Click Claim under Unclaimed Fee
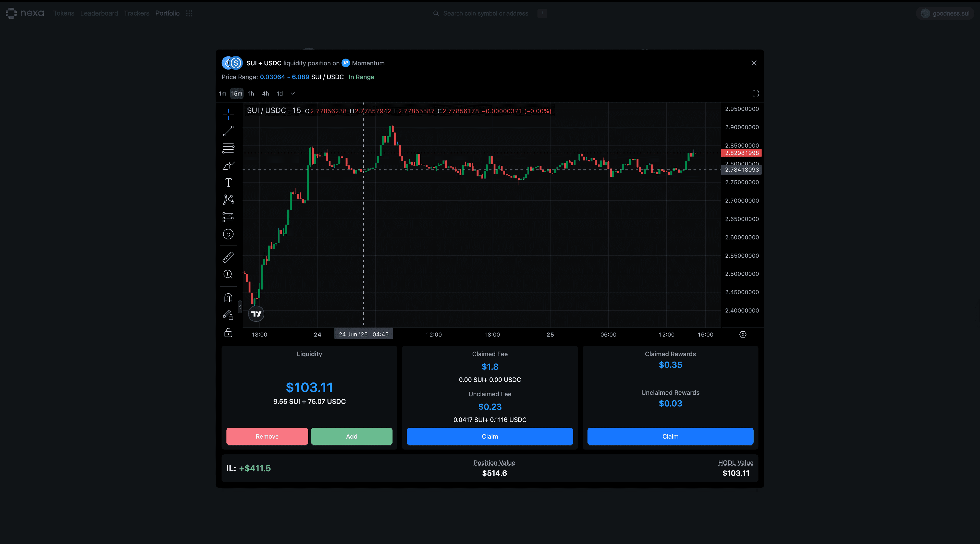The height and width of the screenshot is (544, 980). point(490,436)
